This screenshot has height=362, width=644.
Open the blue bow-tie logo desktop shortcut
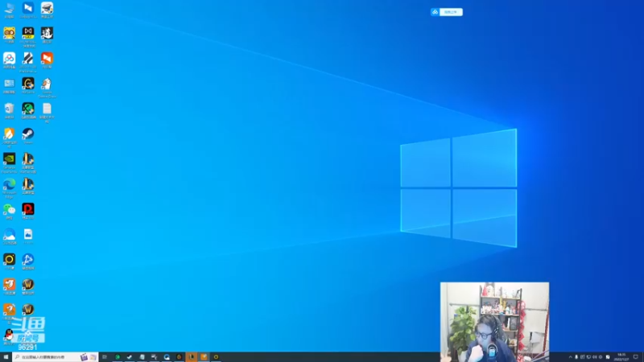tap(28, 10)
